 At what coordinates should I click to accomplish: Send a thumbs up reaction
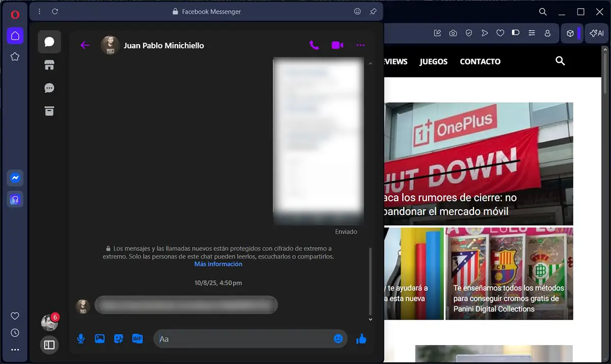coord(361,338)
